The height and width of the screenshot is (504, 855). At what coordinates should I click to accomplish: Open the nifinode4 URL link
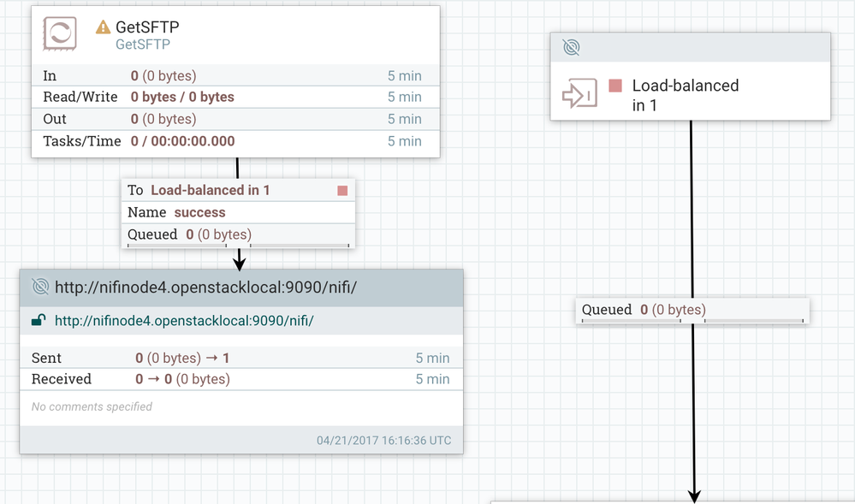tap(184, 321)
